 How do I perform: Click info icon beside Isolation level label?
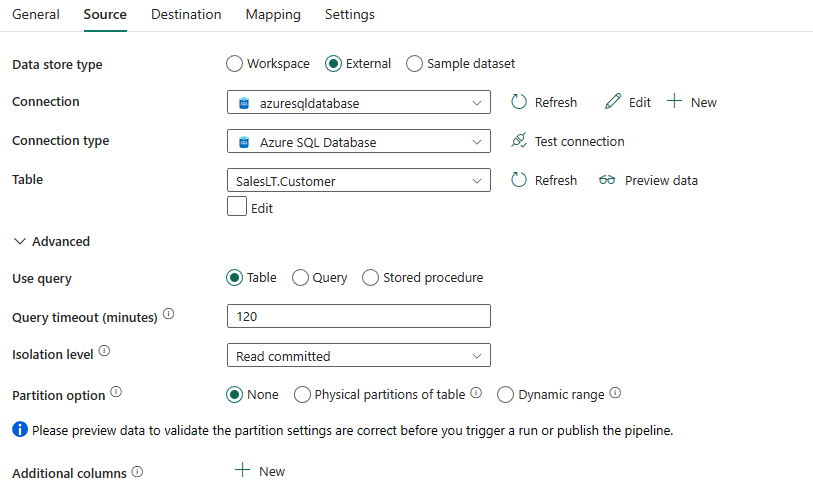(x=104, y=351)
